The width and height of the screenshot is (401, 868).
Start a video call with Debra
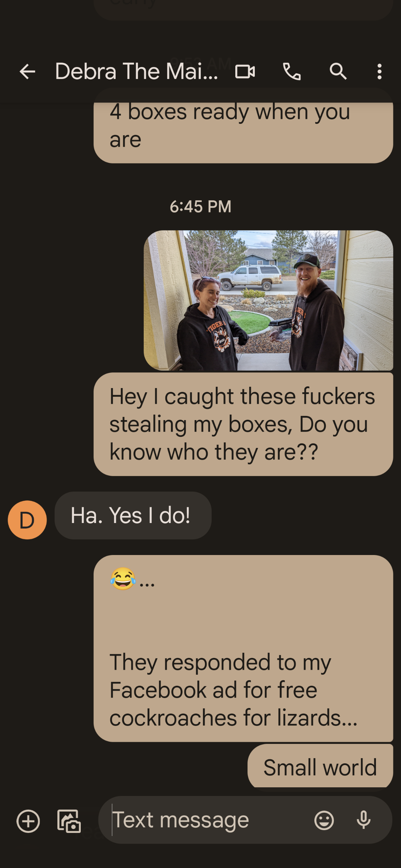pyautogui.click(x=245, y=72)
